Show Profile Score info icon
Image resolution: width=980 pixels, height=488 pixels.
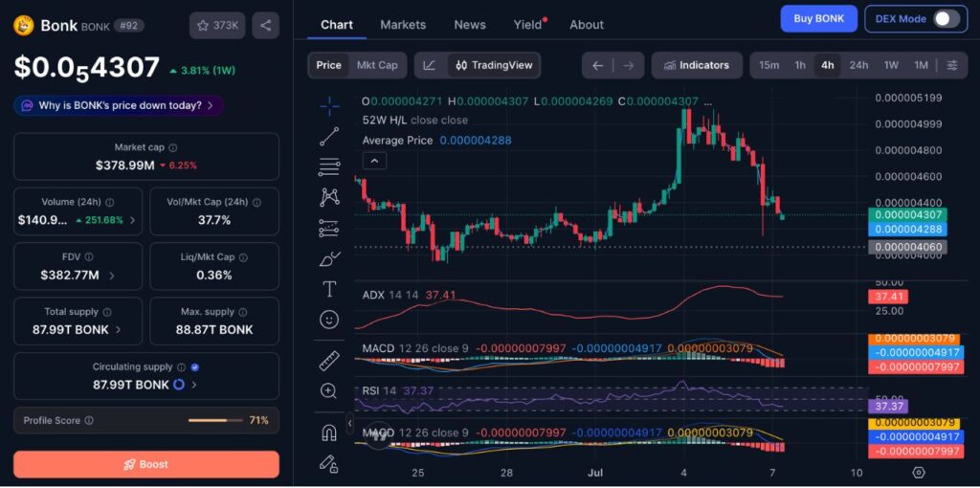tap(89, 420)
